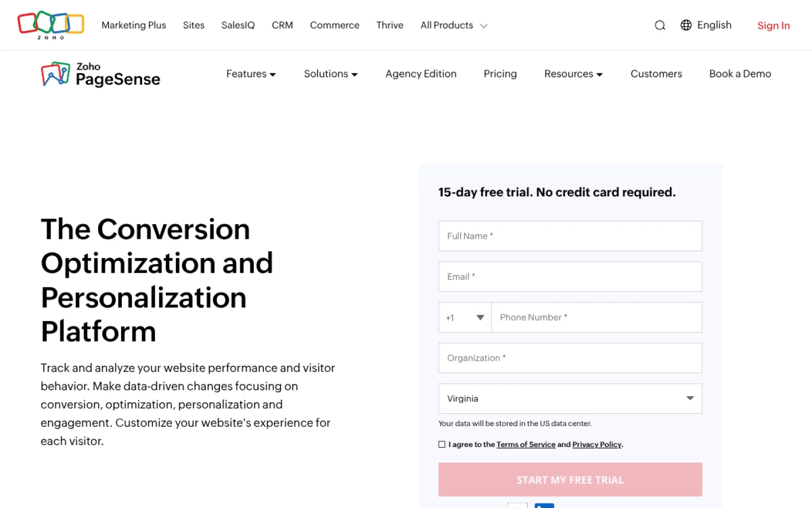Image resolution: width=812 pixels, height=508 pixels.
Task: Click the Zoho logo icon
Action: tap(51, 25)
